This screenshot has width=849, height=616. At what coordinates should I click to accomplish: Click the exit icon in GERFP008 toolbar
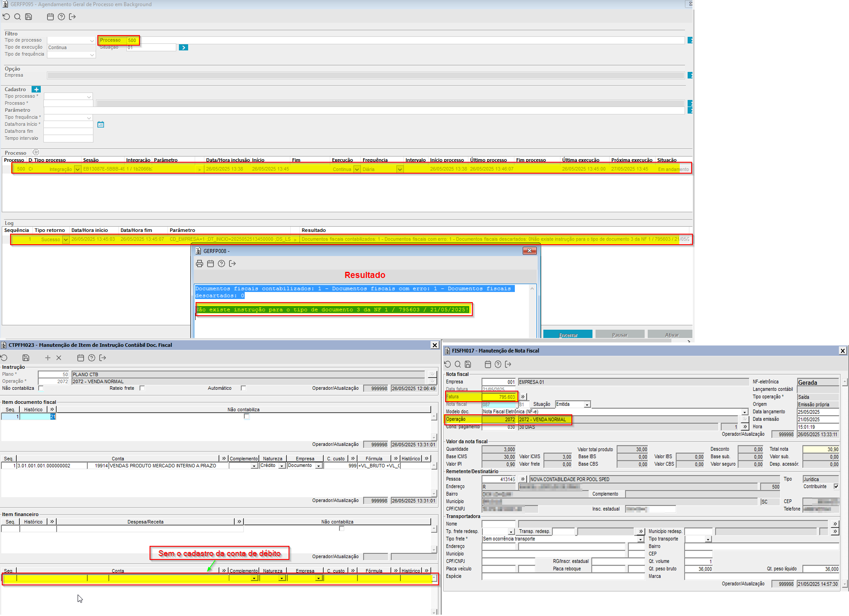pyautogui.click(x=232, y=263)
